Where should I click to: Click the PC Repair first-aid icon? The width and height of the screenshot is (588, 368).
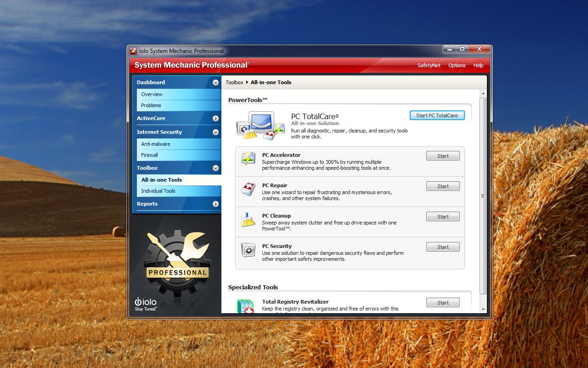pyautogui.click(x=248, y=189)
